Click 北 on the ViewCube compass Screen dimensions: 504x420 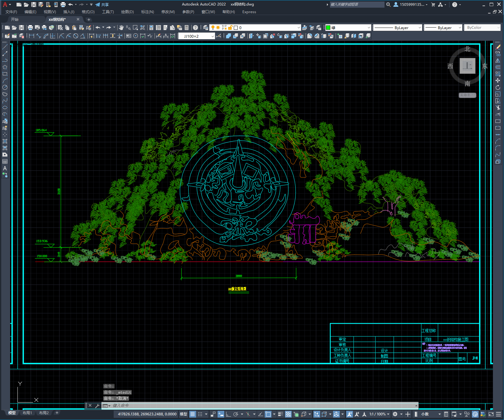[x=467, y=49]
